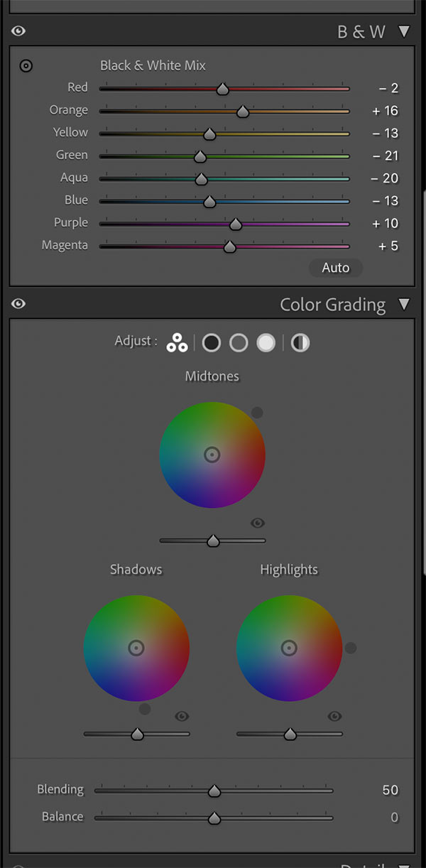The width and height of the screenshot is (426, 868).
Task: Toggle the Color Grading panel visibility eye
Action: [x=18, y=303]
